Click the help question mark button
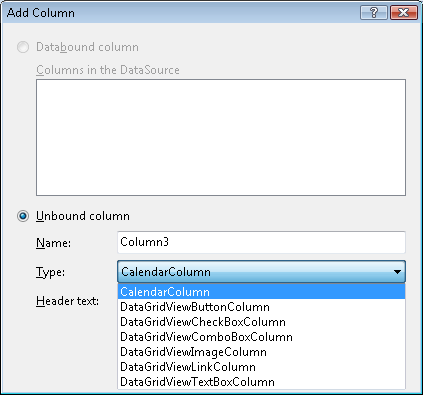423x395 pixels. tap(374, 13)
